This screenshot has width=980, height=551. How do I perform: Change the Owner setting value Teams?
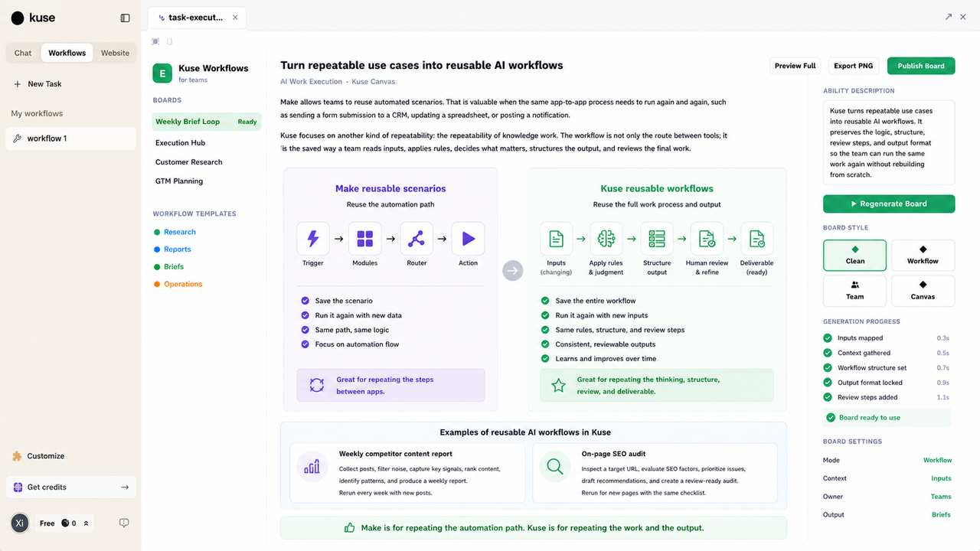point(941,497)
